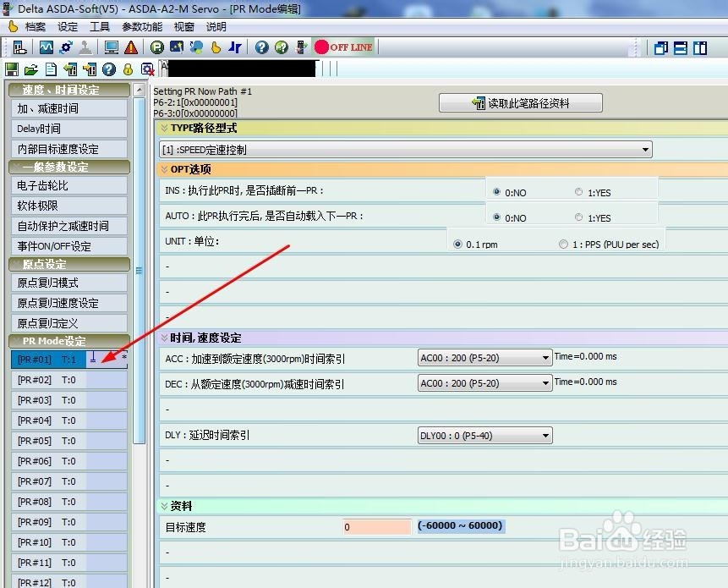Click the write to servo yellow arrow icon
The image size is (728, 588).
[90, 69]
